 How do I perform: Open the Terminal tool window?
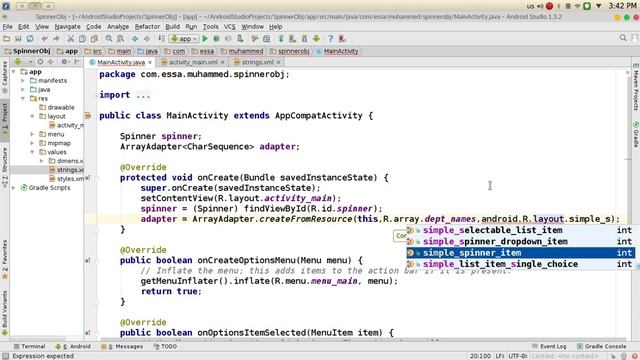tap(29, 346)
